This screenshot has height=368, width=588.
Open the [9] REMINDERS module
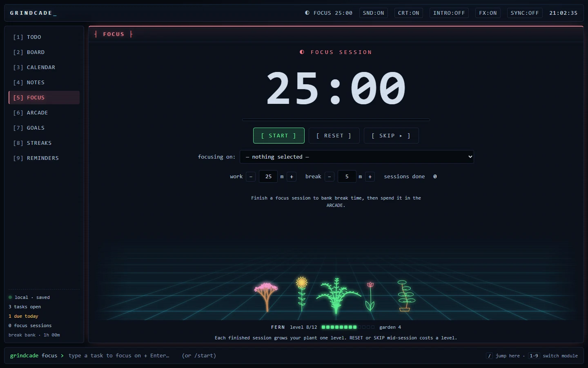(x=44, y=158)
